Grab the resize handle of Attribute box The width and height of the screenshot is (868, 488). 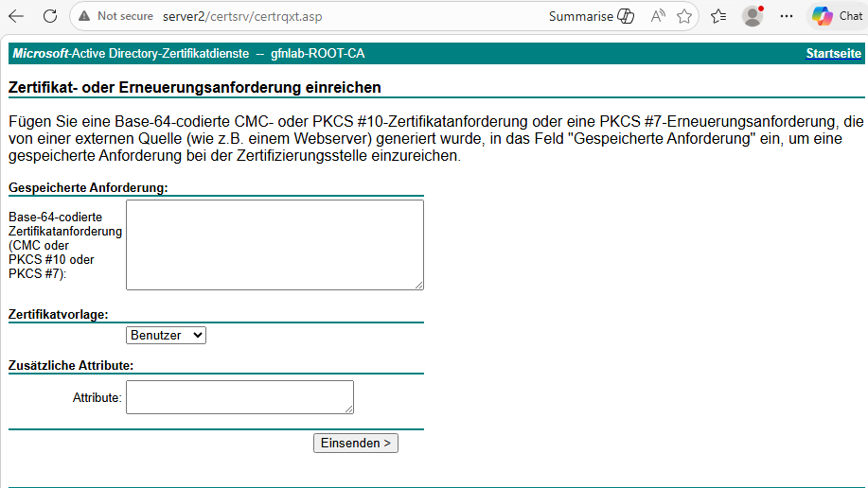point(348,409)
